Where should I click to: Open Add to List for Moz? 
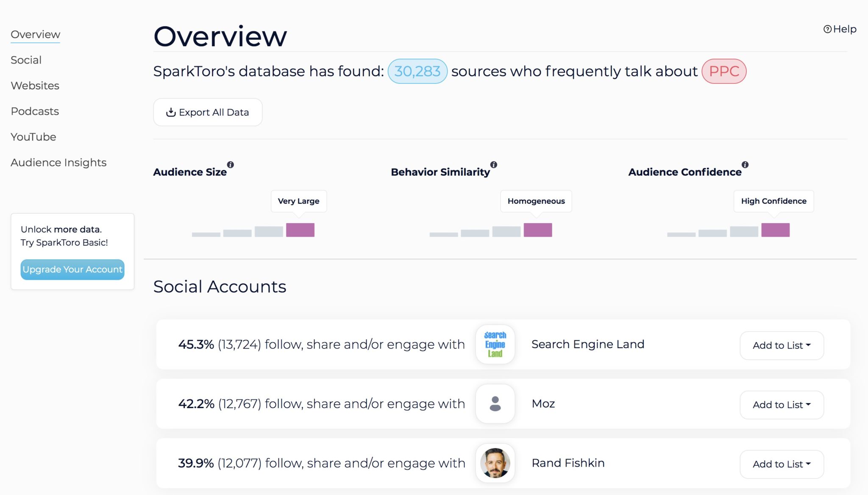pyautogui.click(x=782, y=405)
